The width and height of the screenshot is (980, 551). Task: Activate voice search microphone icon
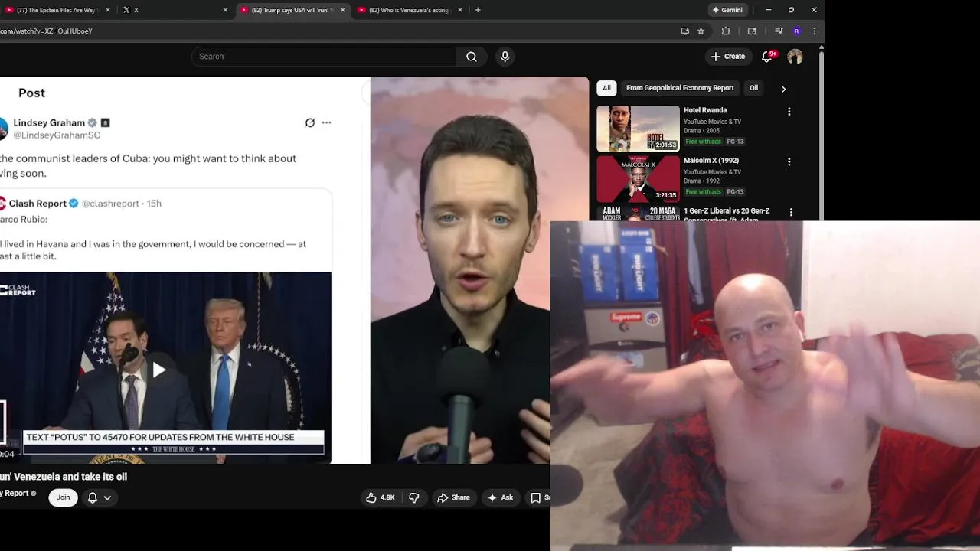(505, 57)
